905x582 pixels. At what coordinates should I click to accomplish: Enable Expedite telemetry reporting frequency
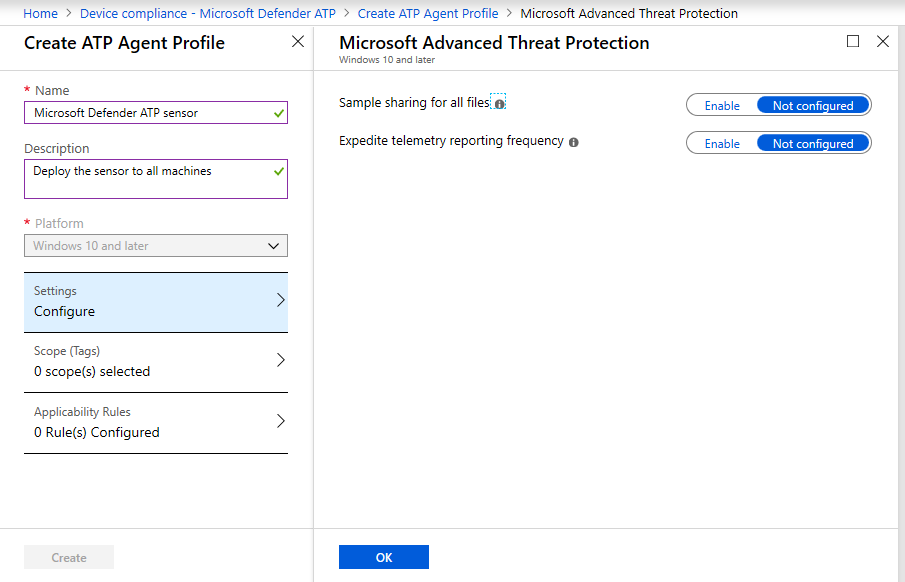[x=722, y=143]
